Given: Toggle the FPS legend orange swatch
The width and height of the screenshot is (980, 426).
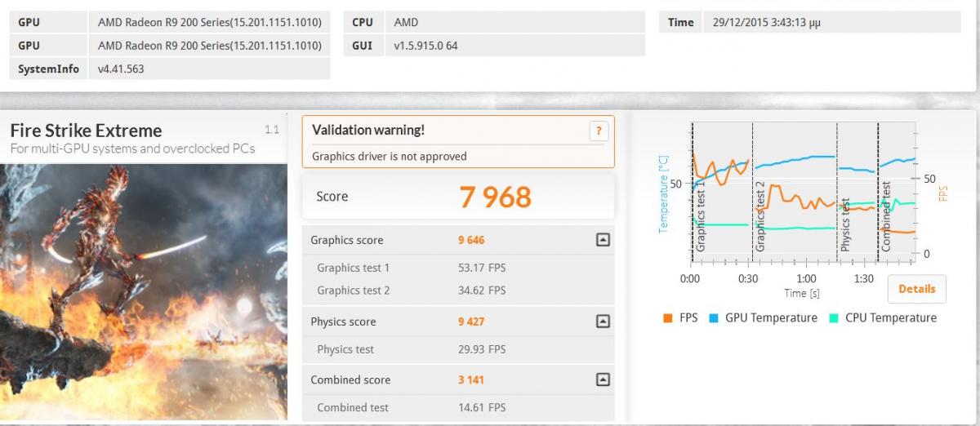Looking at the screenshot, I should (667, 318).
